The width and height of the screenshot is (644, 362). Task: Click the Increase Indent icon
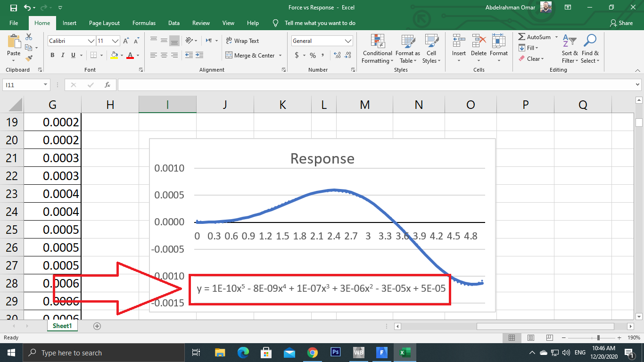tap(200, 56)
